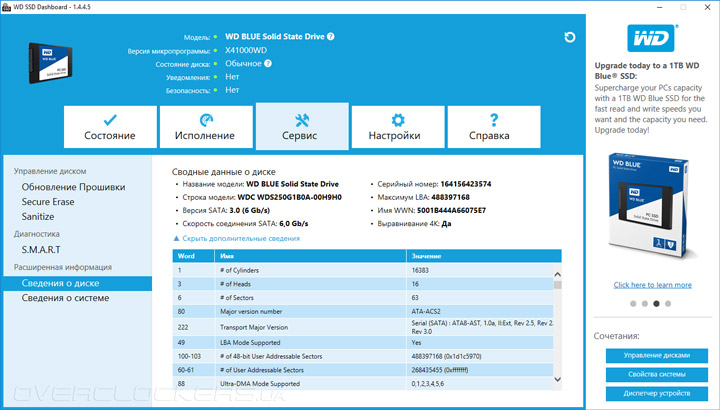
Task: Open the Настройки tab
Action: tap(398, 127)
